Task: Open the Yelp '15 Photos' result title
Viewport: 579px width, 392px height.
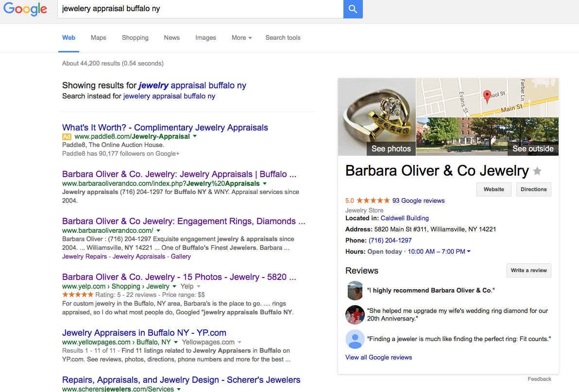Action: pyautogui.click(x=179, y=277)
